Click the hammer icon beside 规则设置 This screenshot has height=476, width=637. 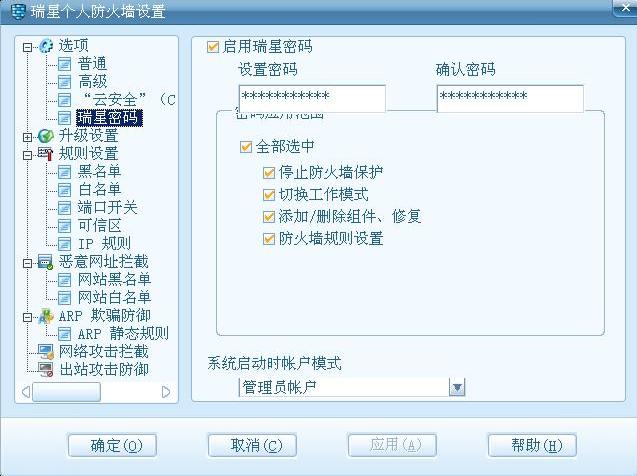point(46,154)
